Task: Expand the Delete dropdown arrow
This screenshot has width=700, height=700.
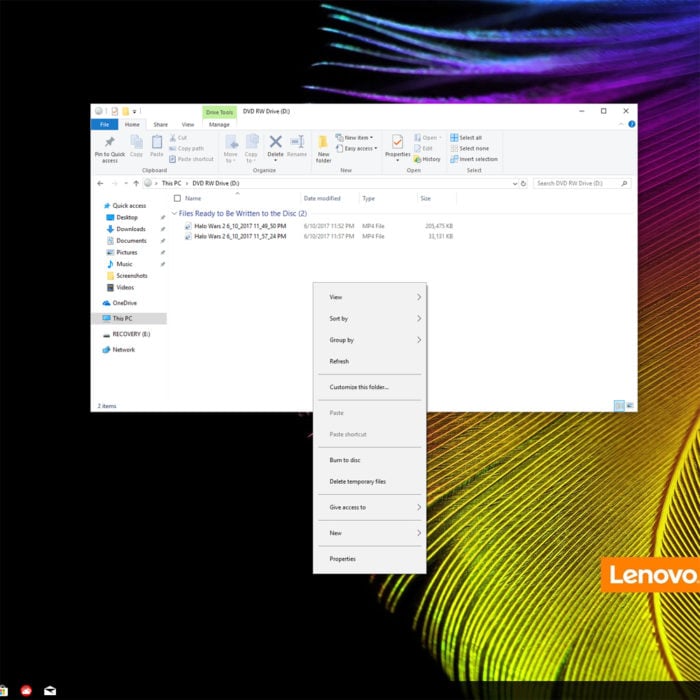Action: click(275, 160)
